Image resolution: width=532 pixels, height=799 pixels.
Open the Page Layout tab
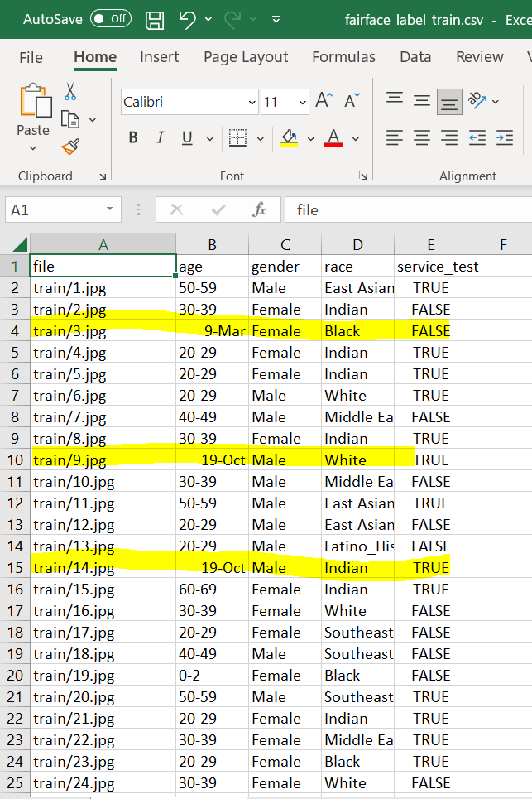(x=246, y=57)
